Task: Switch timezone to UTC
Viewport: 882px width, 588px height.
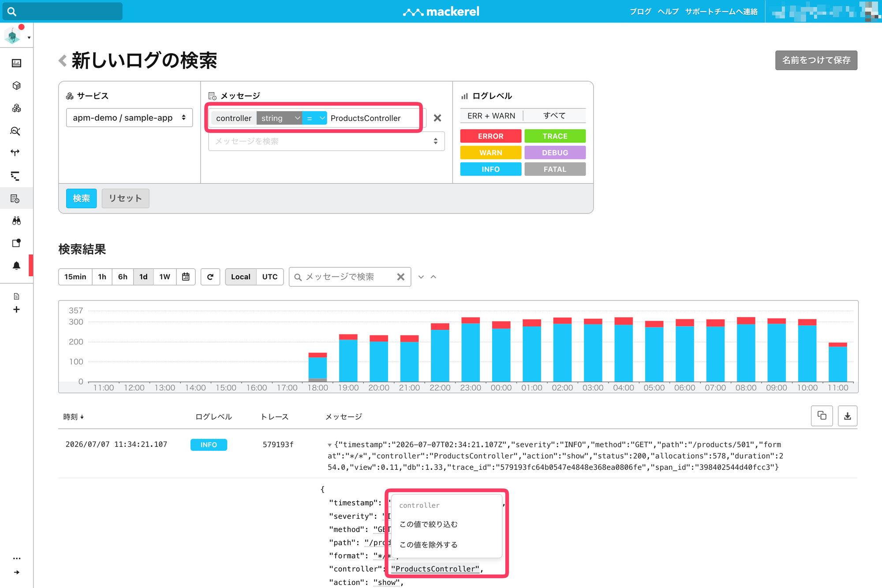Action: tap(270, 277)
